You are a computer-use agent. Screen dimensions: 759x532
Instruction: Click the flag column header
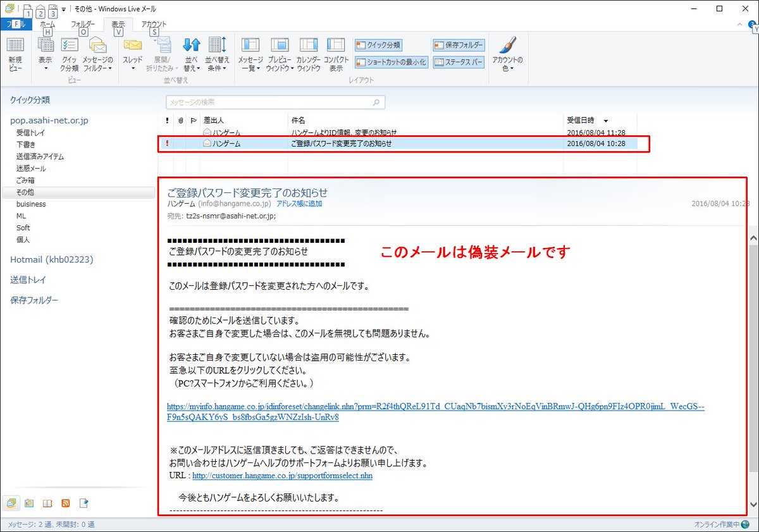(193, 120)
